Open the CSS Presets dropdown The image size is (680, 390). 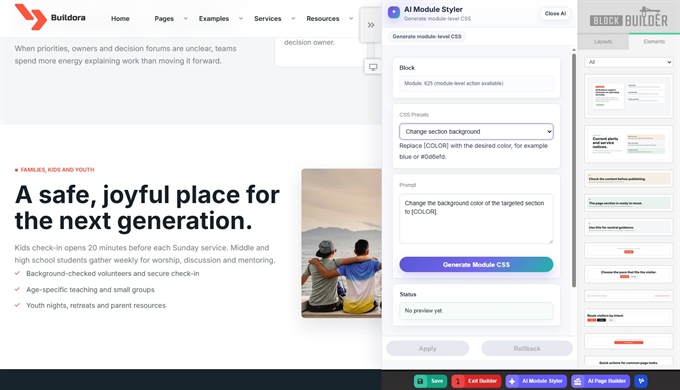point(476,131)
